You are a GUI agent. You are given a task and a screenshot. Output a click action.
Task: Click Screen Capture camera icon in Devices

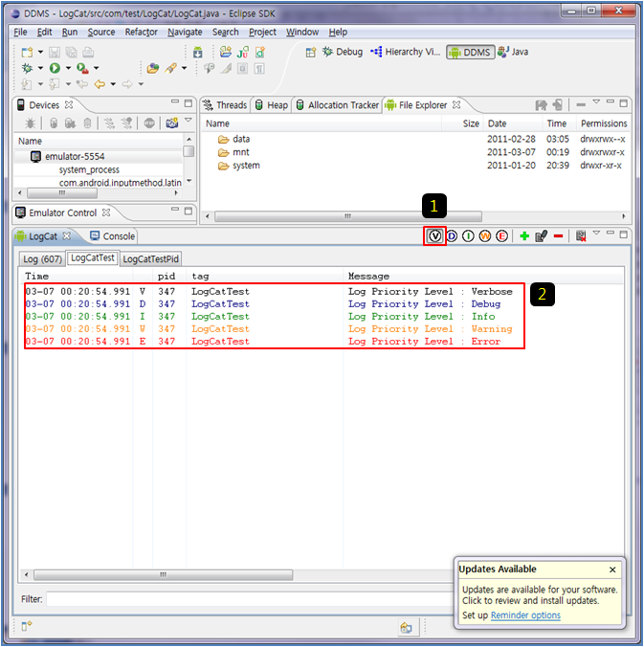click(172, 123)
